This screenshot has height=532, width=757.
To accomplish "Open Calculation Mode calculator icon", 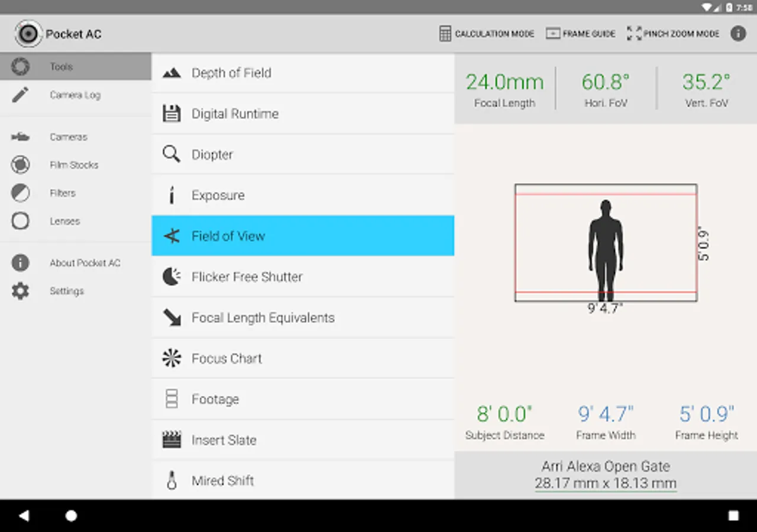I will [445, 34].
